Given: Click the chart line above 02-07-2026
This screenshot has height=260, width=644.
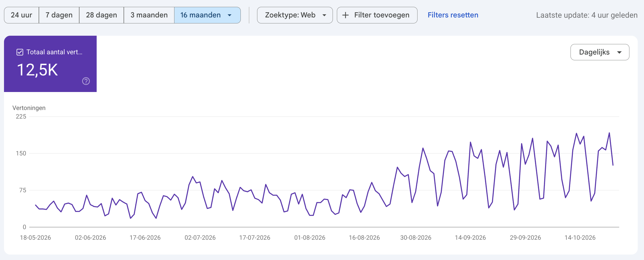Looking at the screenshot, I should click(200, 182).
